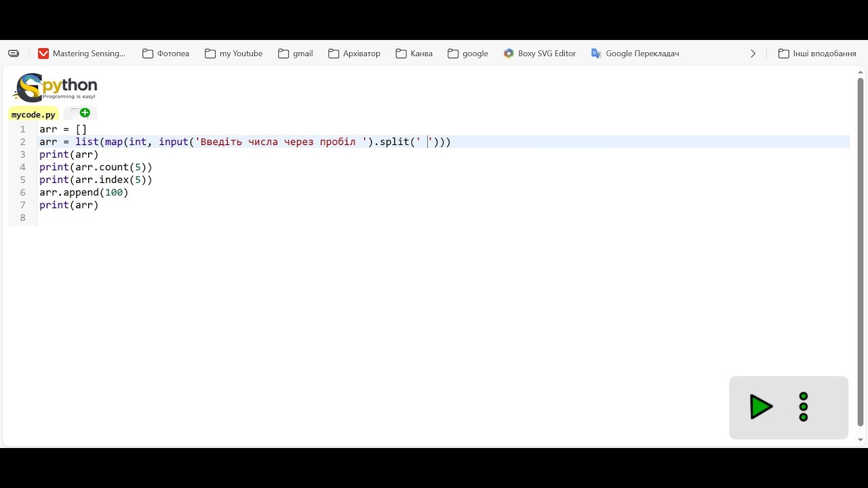Image resolution: width=868 pixels, height=488 pixels.
Task: Click the empty line 8 in the editor
Action: (443, 218)
